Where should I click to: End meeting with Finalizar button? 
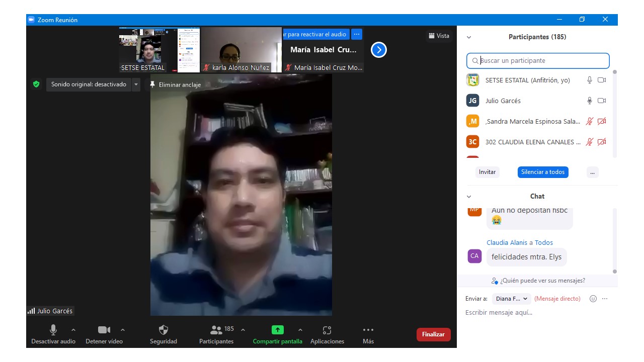(433, 334)
